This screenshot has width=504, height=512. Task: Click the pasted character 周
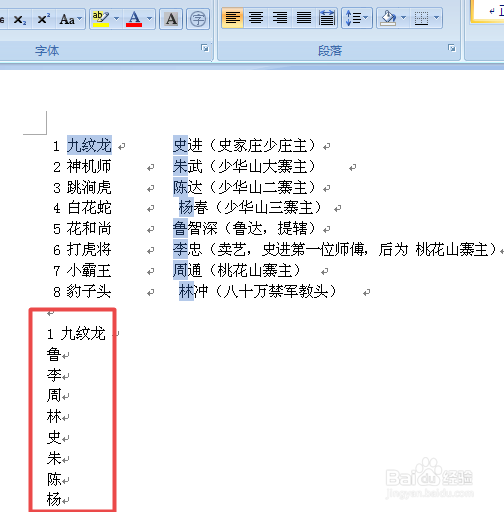pos(54,396)
